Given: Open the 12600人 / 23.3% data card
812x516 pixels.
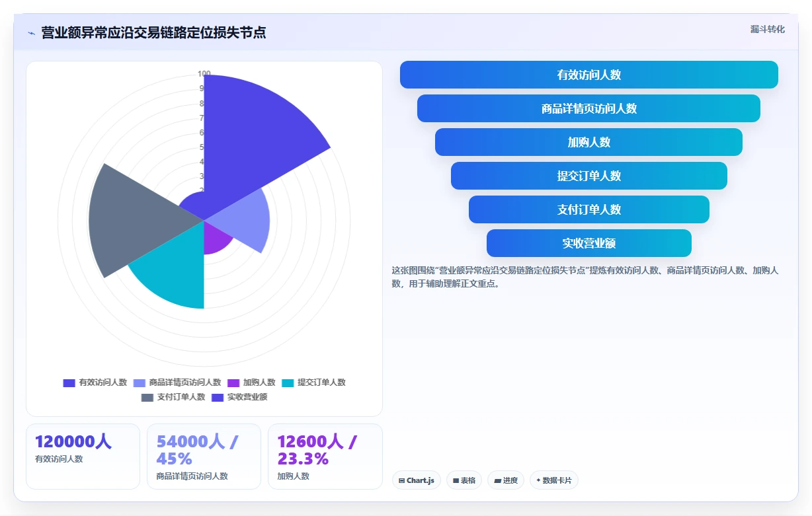Looking at the screenshot, I should [325, 457].
